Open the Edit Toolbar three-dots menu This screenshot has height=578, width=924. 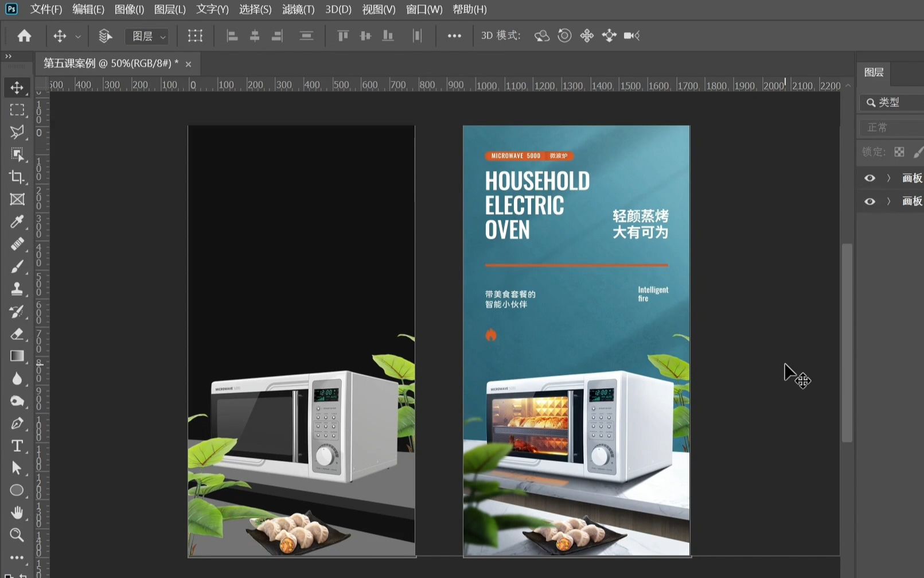point(17,557)
